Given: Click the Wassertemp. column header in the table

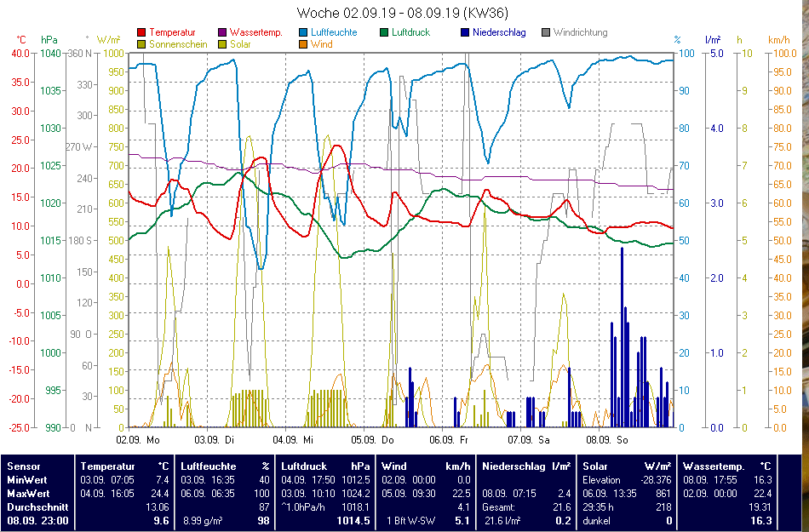Looking at the screenshot, I should [x=714, y=466].
